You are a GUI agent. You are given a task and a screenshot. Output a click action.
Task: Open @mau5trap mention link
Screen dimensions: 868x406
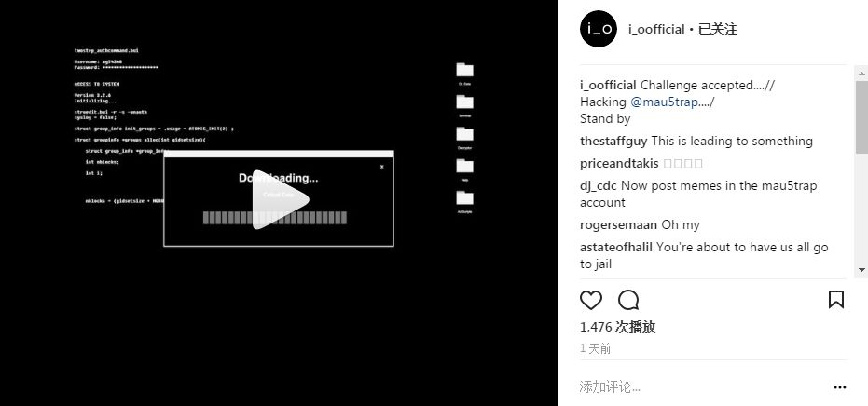click(x=664, y=101)
